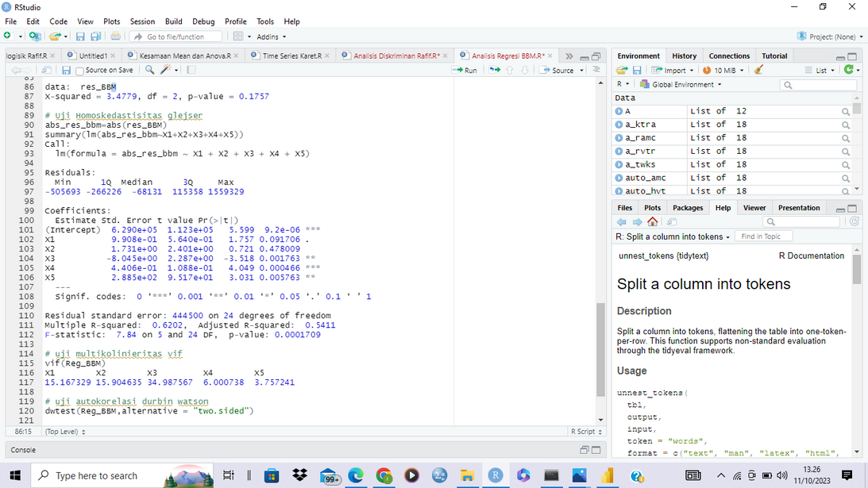Open Google Chrome from the taskbar

[x=384, y=475]
